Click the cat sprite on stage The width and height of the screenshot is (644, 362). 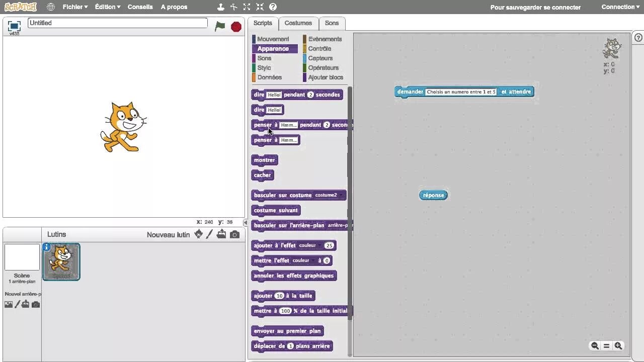(x=124, y=127)
